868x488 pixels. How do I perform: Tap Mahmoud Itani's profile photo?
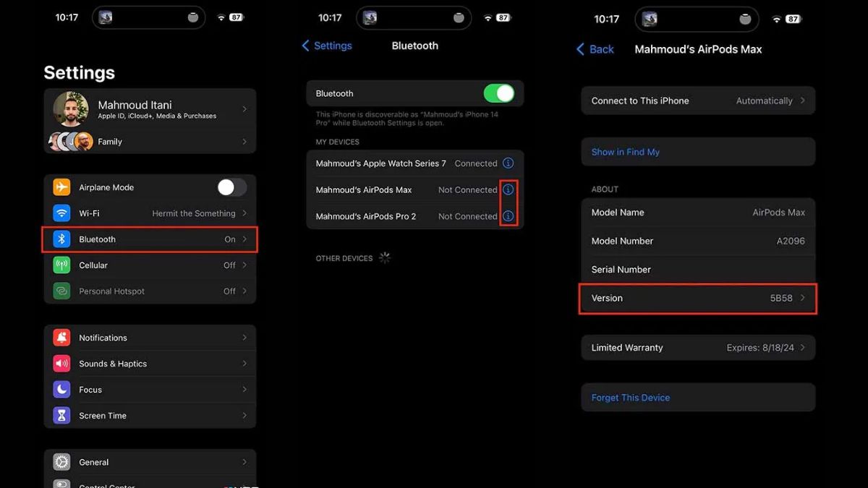71,109
